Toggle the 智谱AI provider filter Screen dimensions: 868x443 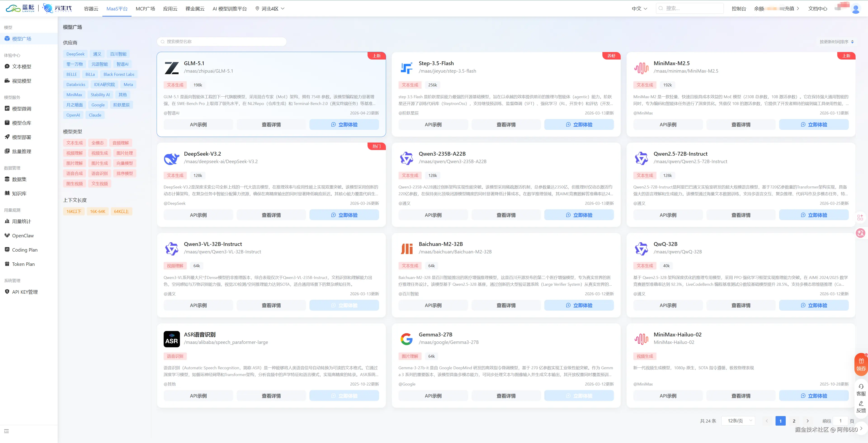(122, 64)
